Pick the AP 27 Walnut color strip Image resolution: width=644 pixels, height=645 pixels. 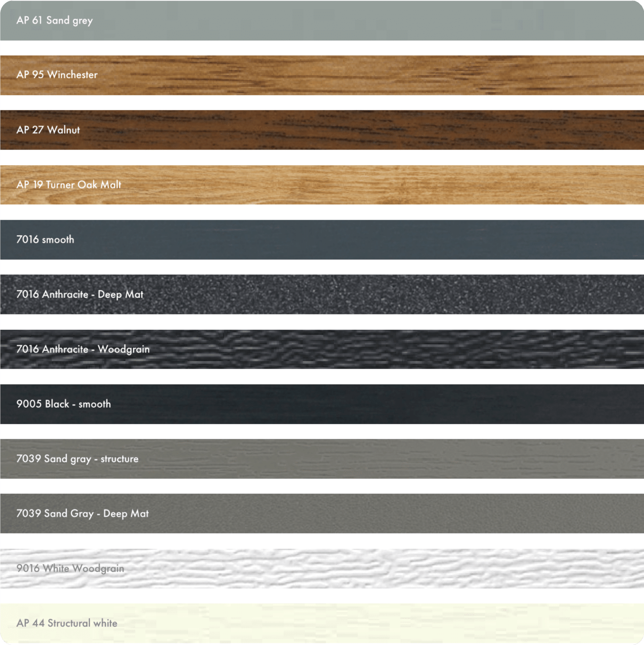pyautogui.click(x=322, y=130)
